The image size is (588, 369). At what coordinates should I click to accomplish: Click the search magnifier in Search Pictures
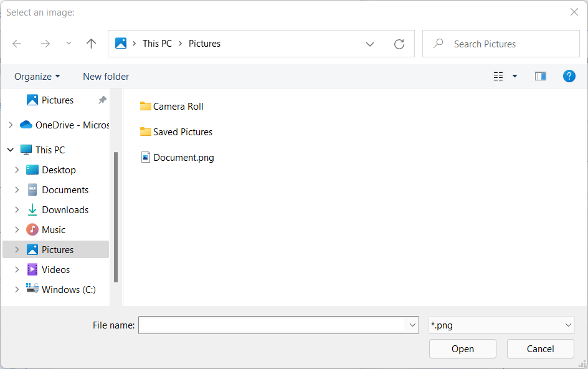coord(439,43)
